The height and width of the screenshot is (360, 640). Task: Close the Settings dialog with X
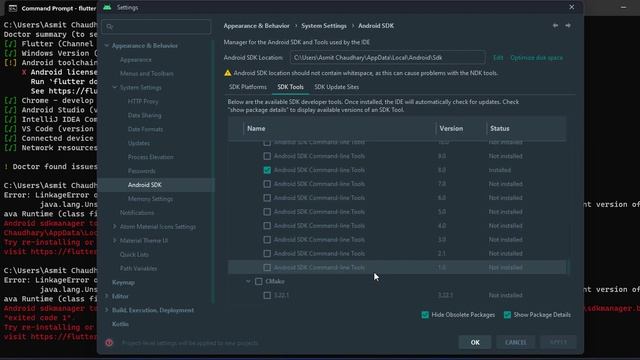571,7
